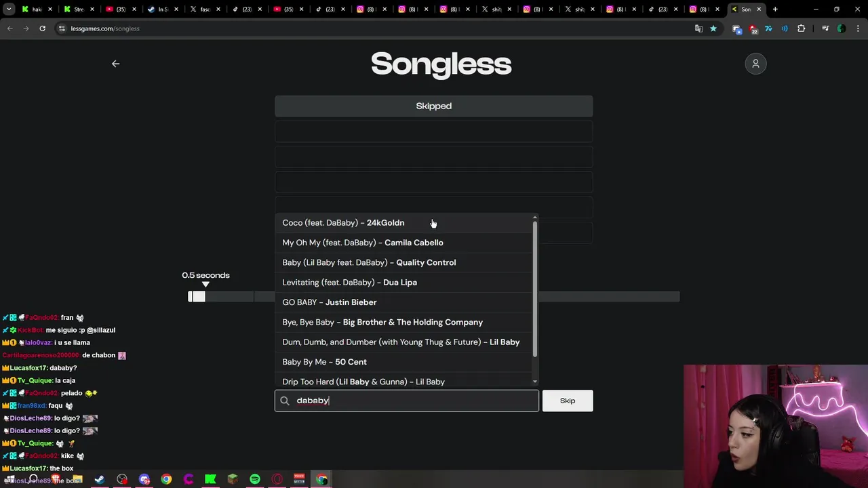Screen dimensions: 868x488
Task: Click the Skipped first guess row
Action: [x=434, y=106]
